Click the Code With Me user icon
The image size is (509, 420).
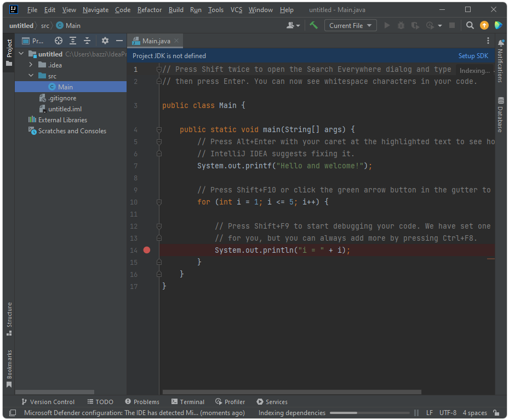coord(290,25)
